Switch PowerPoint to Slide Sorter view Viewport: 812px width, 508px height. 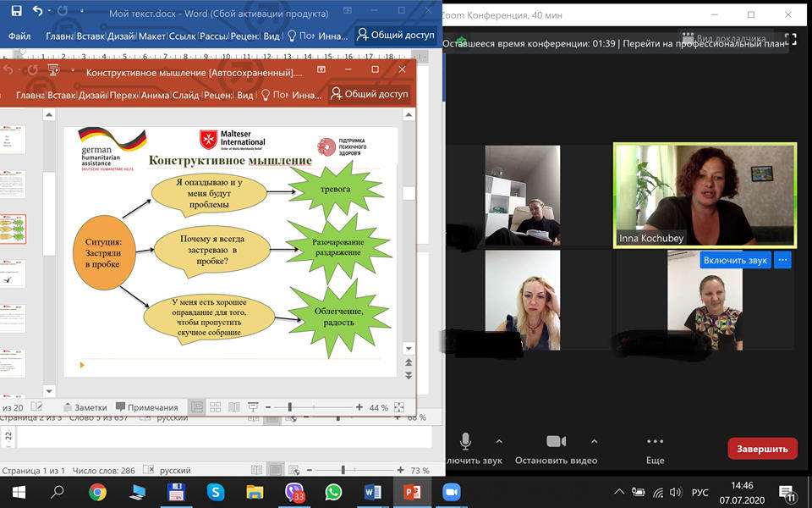point(216,407)
